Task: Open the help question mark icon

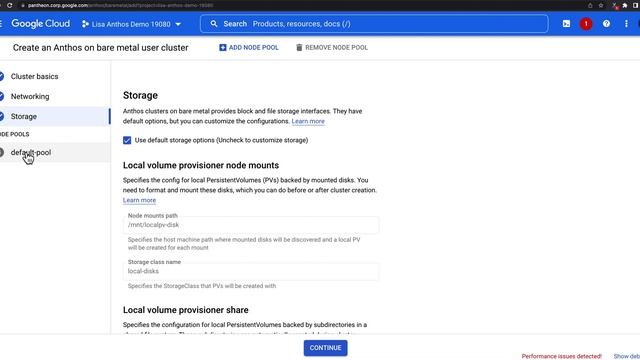Action: tap(606, 24)
